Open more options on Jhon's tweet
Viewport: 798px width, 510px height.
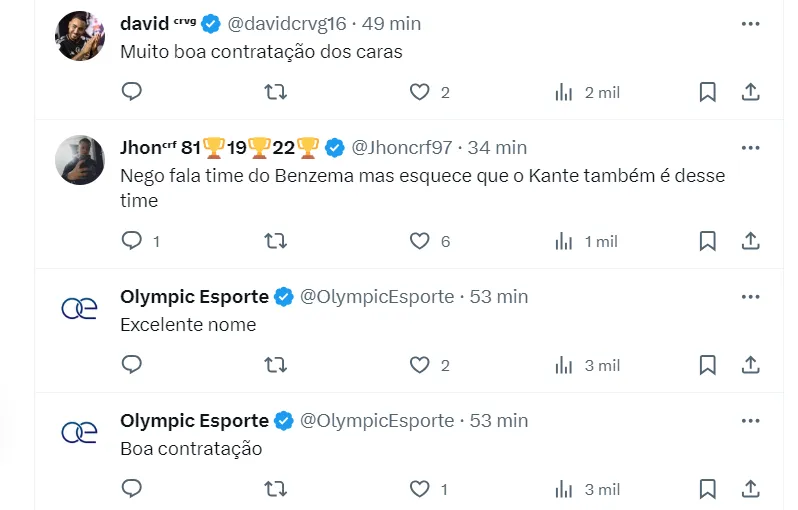(x=750, y=148)
